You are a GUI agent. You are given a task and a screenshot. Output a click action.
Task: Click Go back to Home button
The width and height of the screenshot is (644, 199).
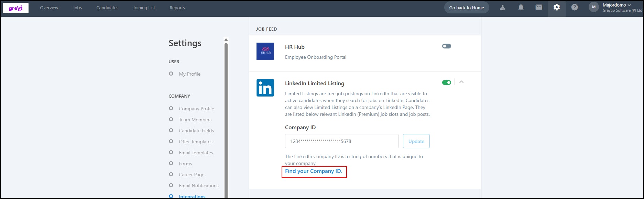click(x=467, y=8)
